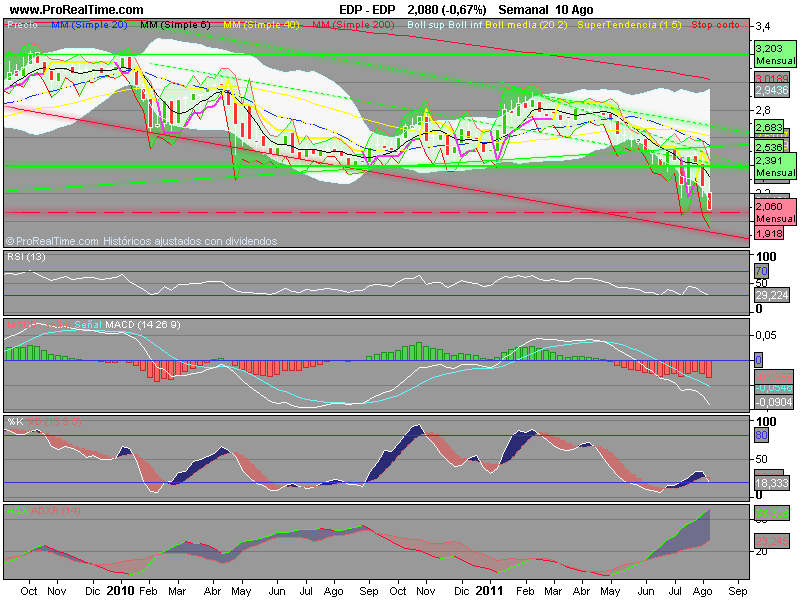
Task: Click the www.ProRealTime.com header text
Action: (77, 10)
